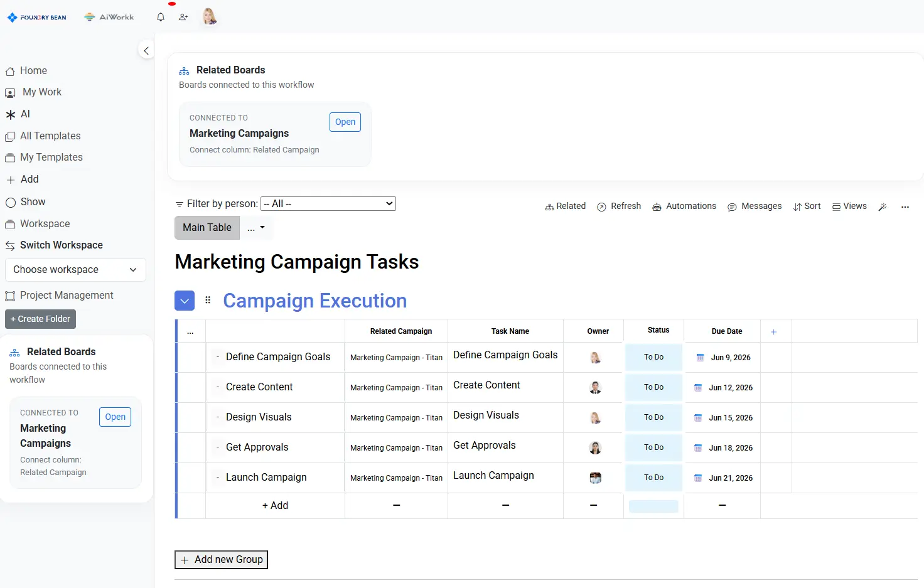Viewport: 924px width, 588px height.
Task: Open the Workspace item in sidebar
Action: click(38, 224)
